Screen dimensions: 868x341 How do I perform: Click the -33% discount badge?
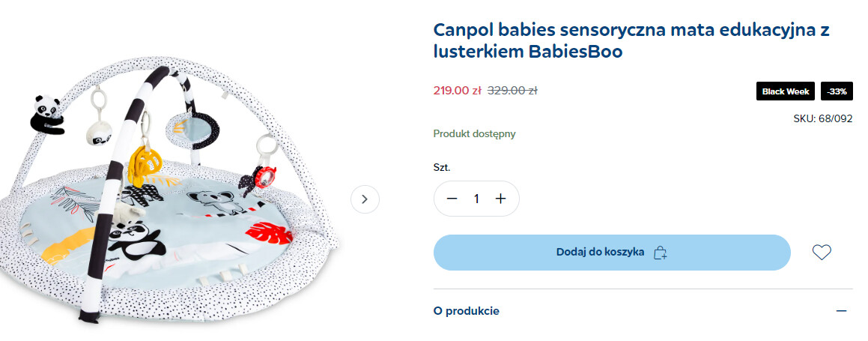pyautogui.click(x=837, y=91)
